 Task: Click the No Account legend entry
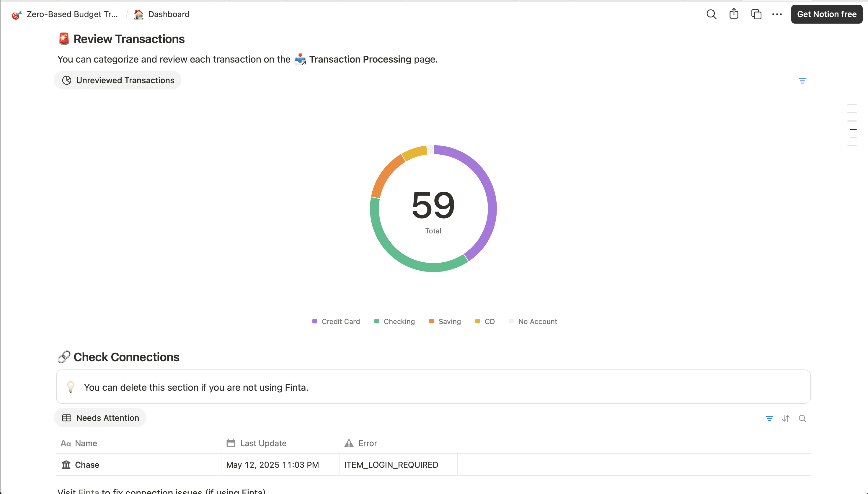(533, 321)
